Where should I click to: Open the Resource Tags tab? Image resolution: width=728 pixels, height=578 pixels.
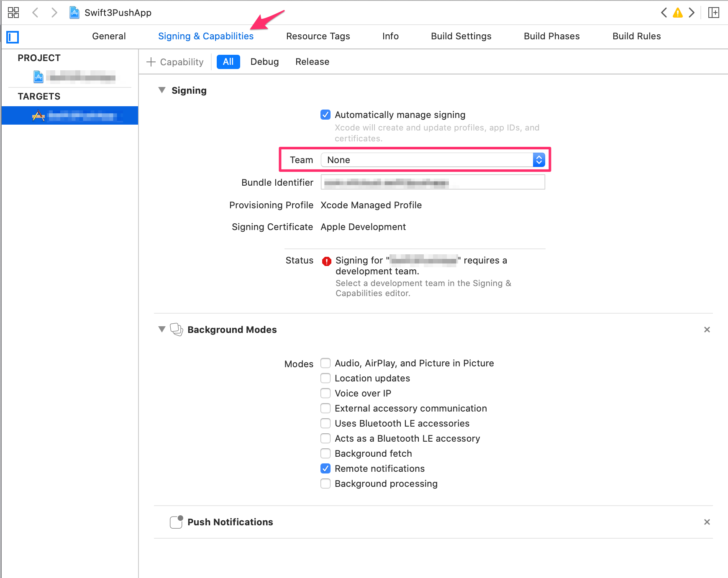318,36
